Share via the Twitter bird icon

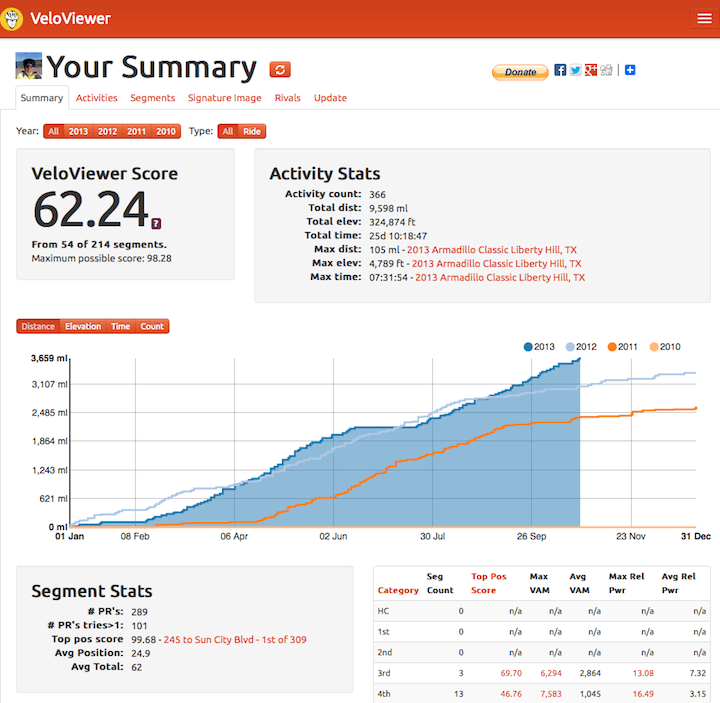pyautogui.click(x=575, y=70)
